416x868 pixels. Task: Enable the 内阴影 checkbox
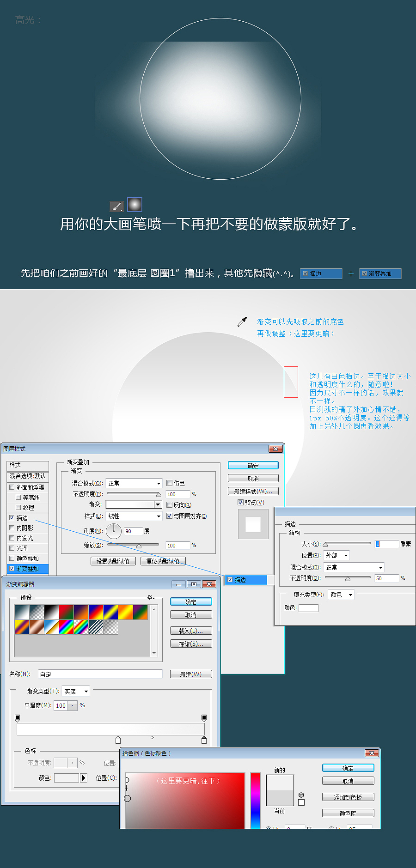tap(12, 528)
